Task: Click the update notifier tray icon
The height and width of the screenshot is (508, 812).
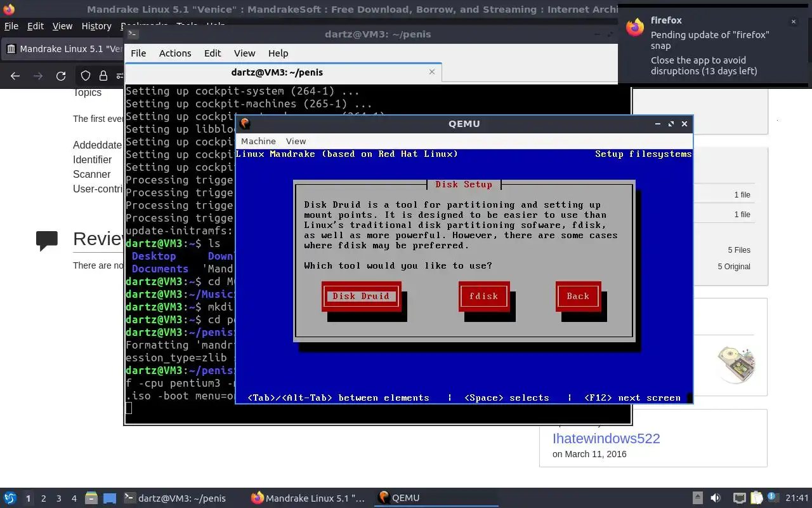Action: (773, 498)
